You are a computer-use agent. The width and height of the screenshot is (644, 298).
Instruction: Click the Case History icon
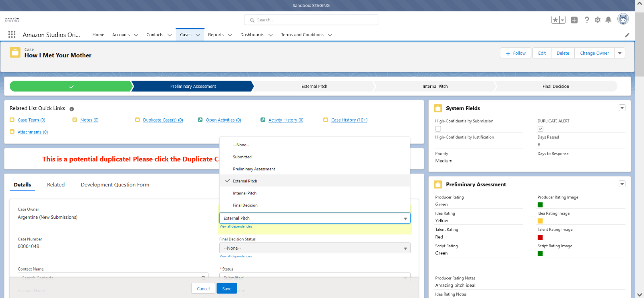point(326,120)
